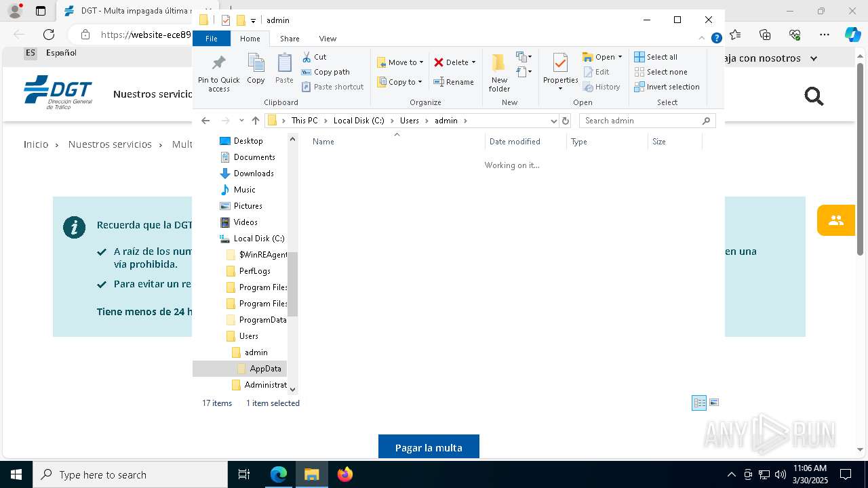Go to Inicio breadcrumb link
Screen dimensions: 868x488
click(36, 144)
